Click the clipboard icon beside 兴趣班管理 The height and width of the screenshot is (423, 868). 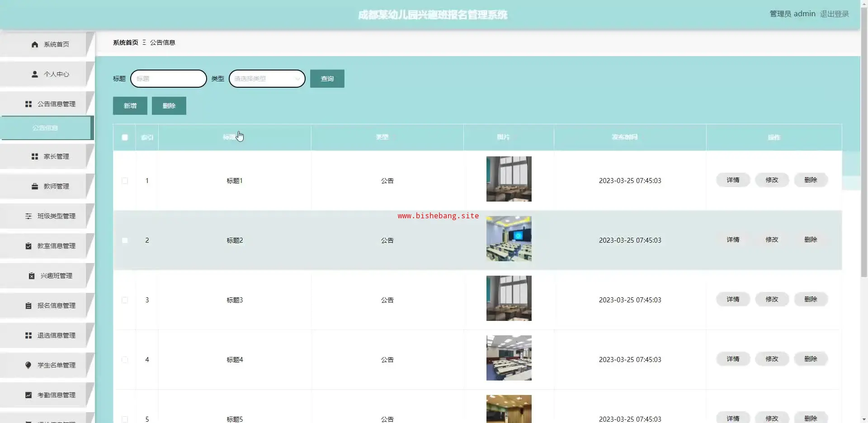(32, 276)
